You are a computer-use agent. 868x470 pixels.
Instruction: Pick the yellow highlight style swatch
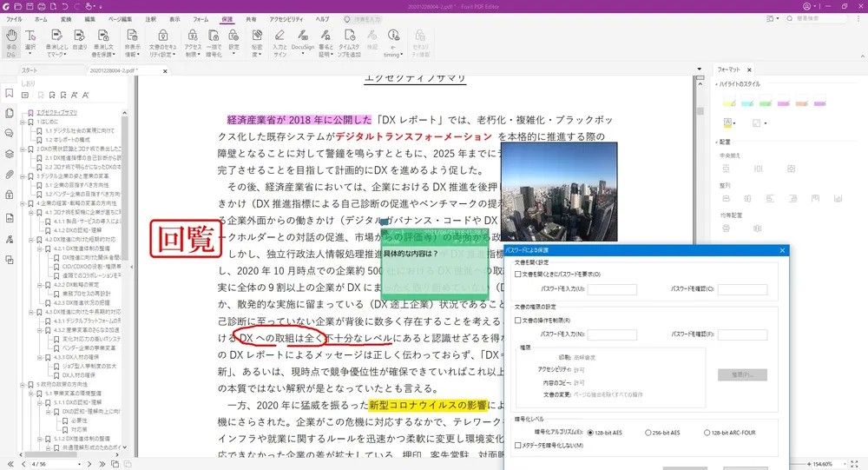[x=729, y=101]
